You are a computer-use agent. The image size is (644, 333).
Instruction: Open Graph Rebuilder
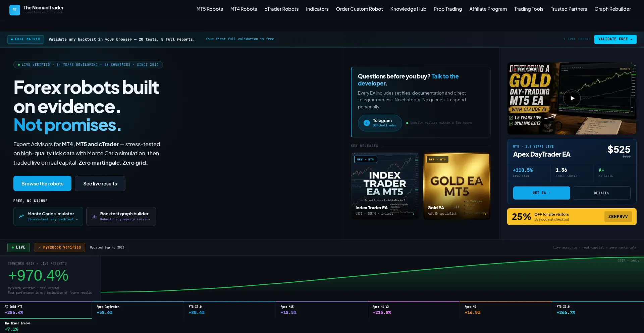tap(612, 9)
